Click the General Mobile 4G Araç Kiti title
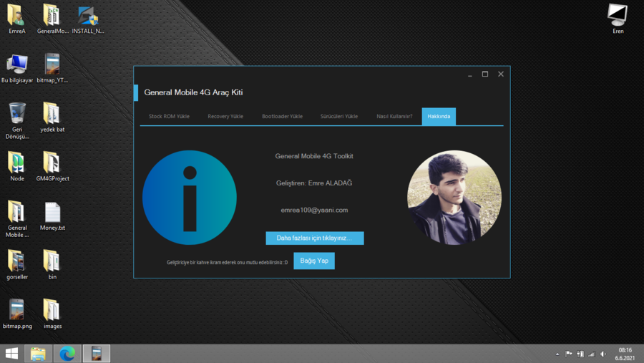The image size is (644, 363). coord(193,92)
